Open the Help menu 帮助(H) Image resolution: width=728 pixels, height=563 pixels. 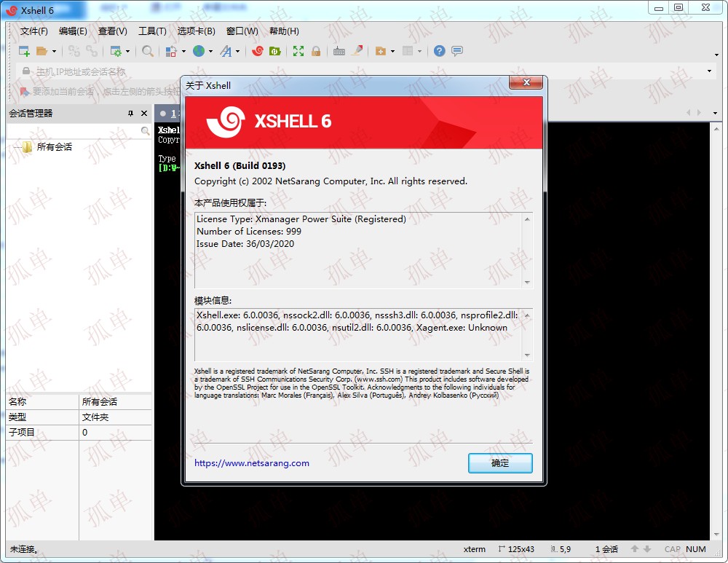click(284, 31)
